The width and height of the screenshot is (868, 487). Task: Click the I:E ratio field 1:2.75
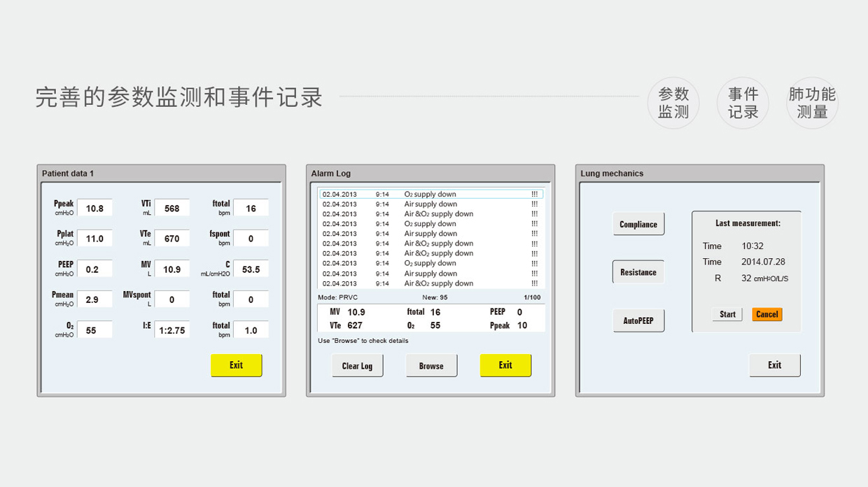click(x=171, y=330)
